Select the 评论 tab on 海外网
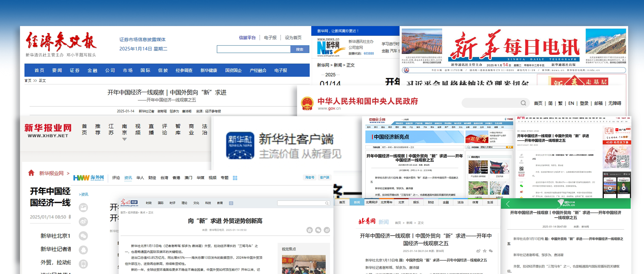 pos(116,178)
